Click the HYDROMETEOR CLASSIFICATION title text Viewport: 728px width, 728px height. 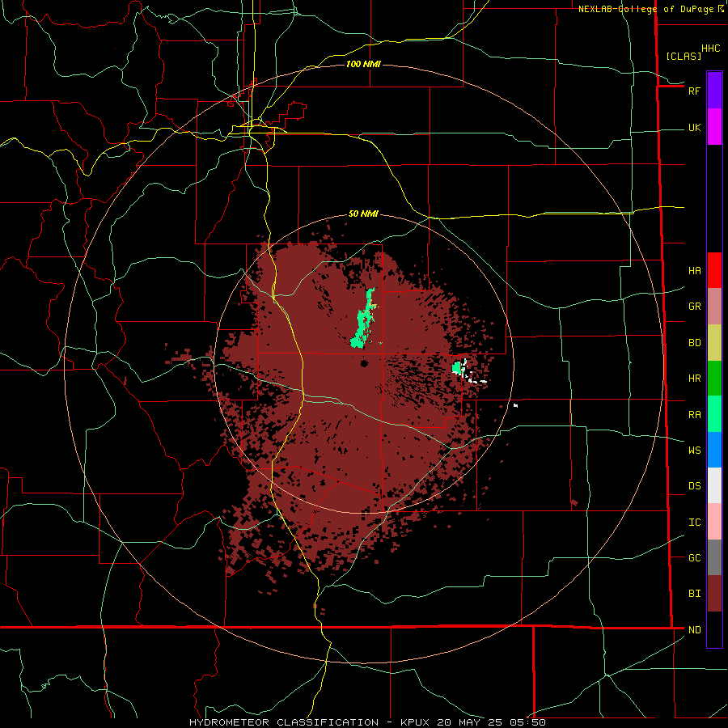284,722
